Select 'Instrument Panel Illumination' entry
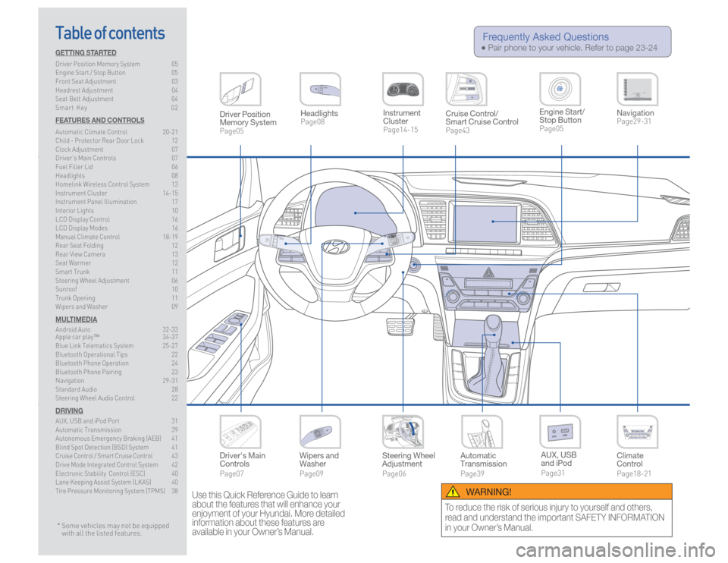728x563 pixels. click(x=117, y=202)
